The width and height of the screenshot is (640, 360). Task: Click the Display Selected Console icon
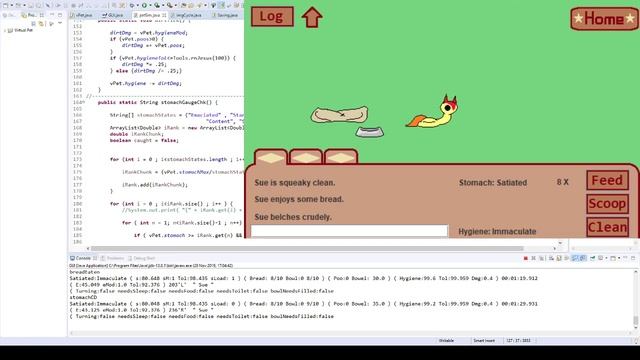[600, 258]
